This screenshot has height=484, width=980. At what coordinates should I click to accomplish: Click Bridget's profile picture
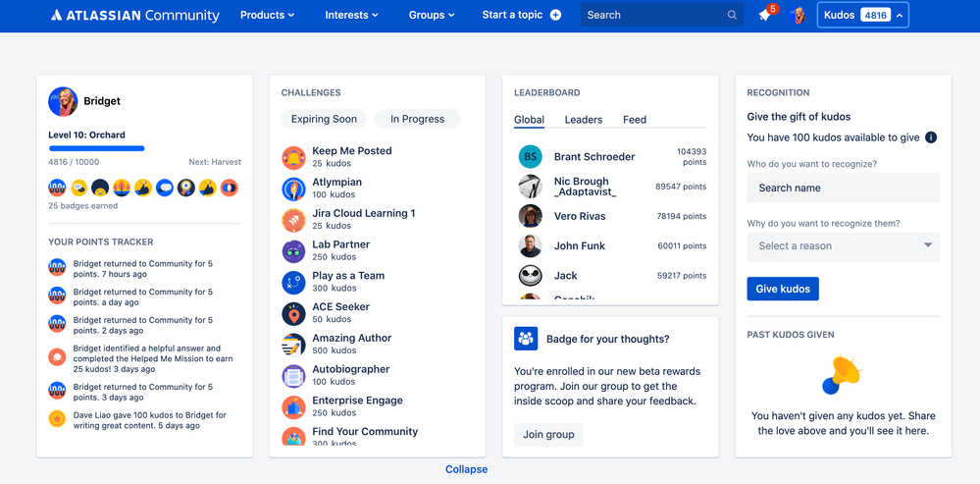tap(63, 101)
